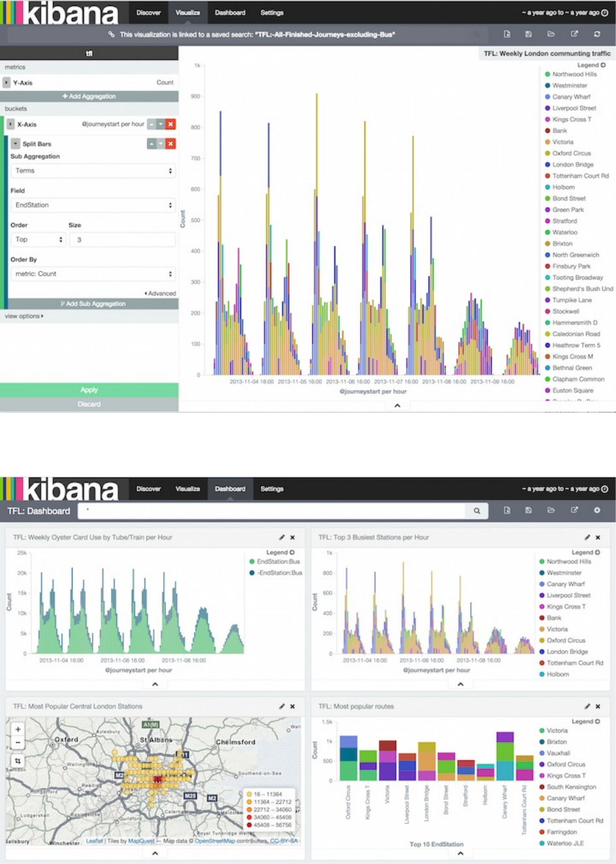Zoom in on the London map
Screen dimensions: 616x864
pos(18,729)
